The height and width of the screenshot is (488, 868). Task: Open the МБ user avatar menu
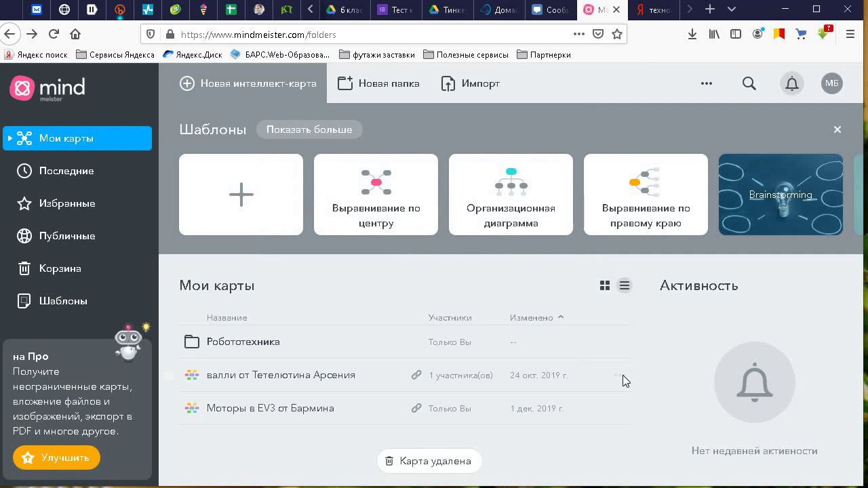[832, 83]
